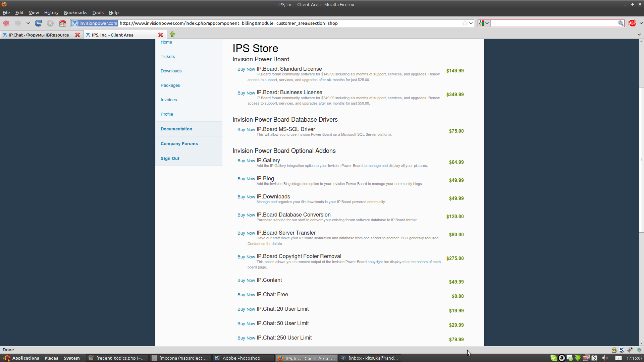Open the Company Forums link
The image size is (644, 362).
[179, 143]
